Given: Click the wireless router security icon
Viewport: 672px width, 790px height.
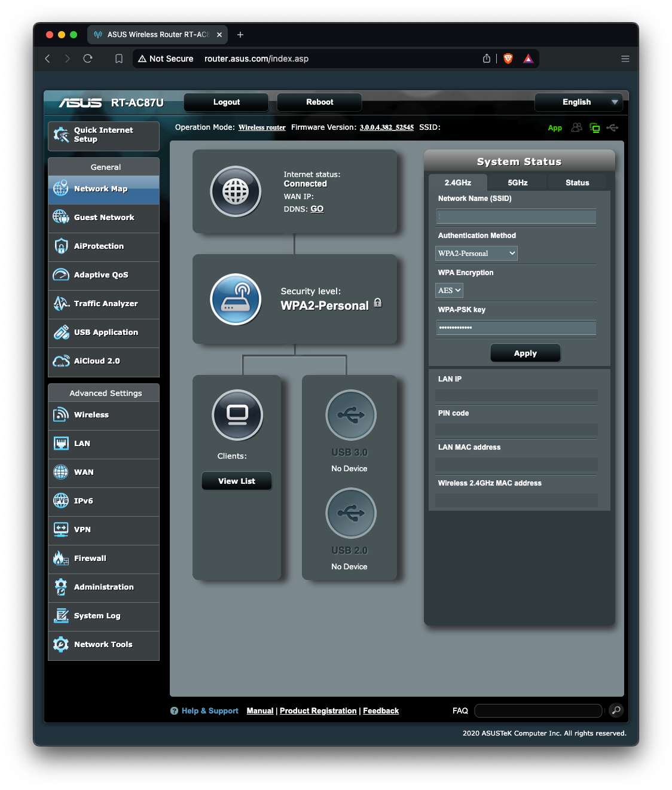Looking at the screenshot, I should click(x=236, y=299).
